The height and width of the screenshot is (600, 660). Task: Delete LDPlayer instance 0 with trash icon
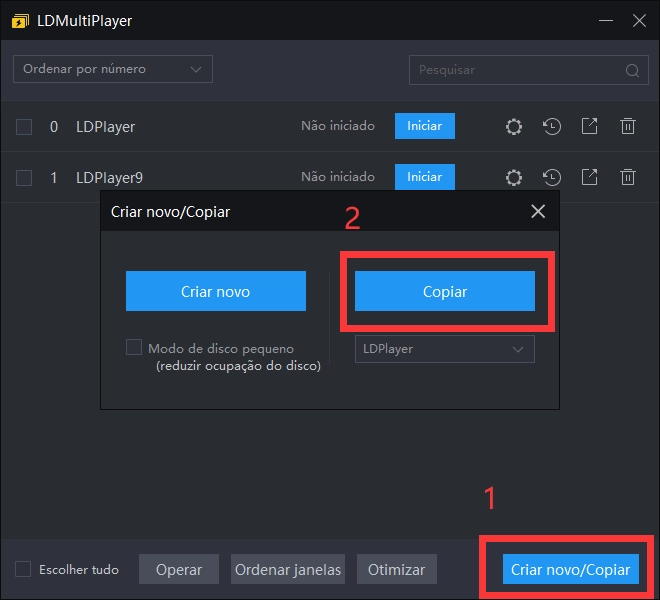628,126
